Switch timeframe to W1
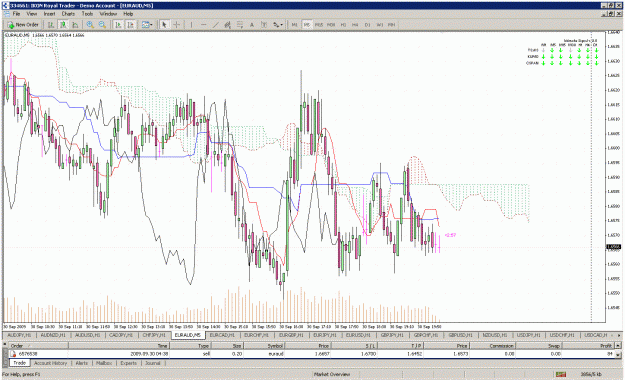This screenshot has height=380, width=625. [x=380, y=25]
